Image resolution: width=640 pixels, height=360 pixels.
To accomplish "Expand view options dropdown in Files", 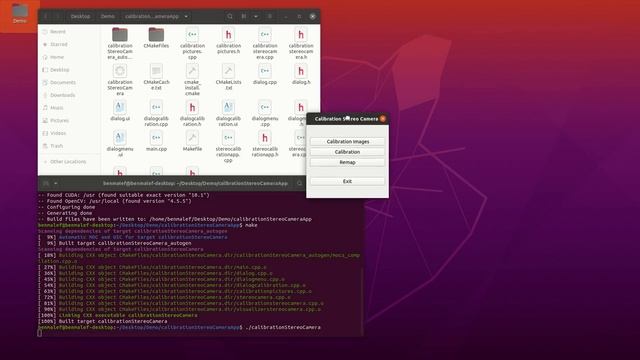I will (x=256, y=16).
